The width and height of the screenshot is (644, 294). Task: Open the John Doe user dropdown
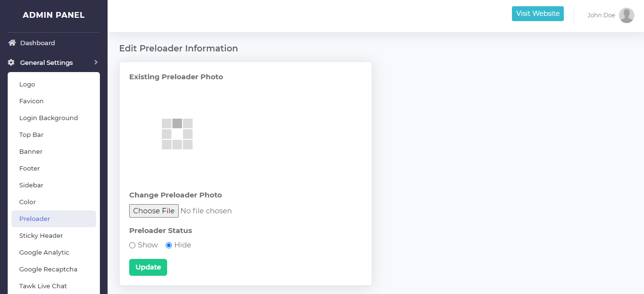(601, 15)
